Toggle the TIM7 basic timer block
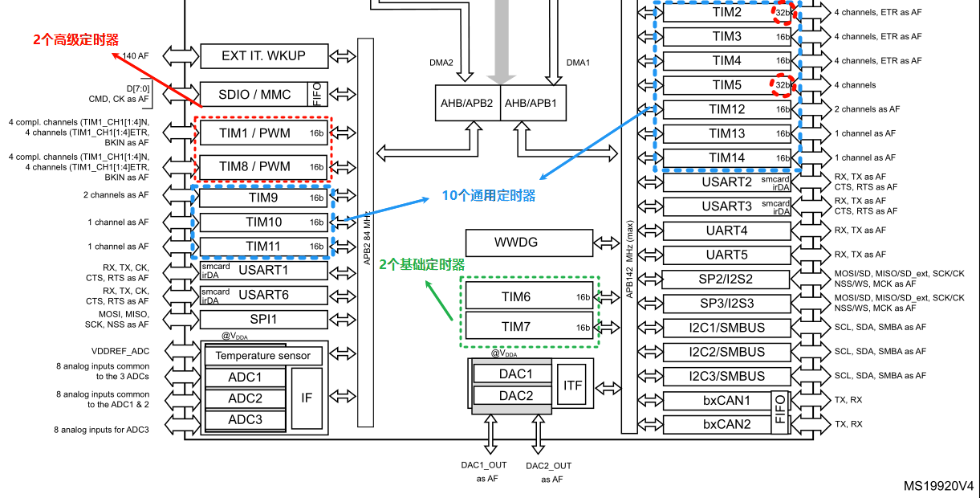This screenshot has width=980, height=498. 528,327
